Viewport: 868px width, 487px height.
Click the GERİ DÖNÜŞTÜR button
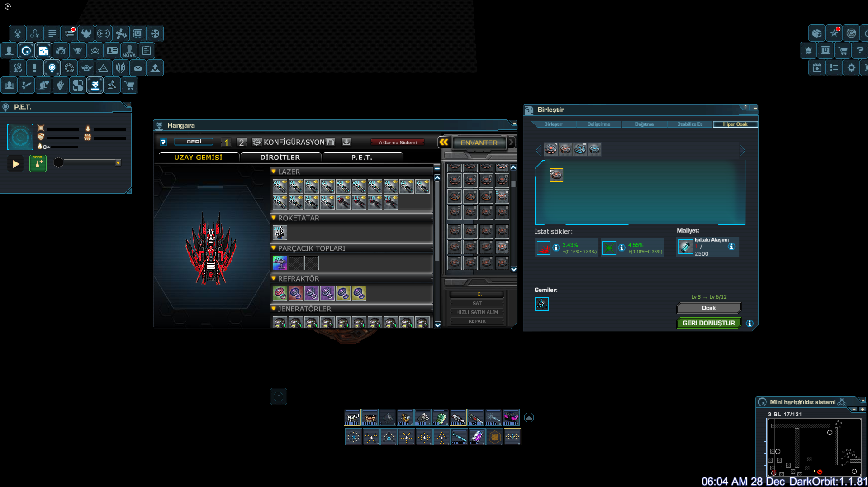(709, 323)
